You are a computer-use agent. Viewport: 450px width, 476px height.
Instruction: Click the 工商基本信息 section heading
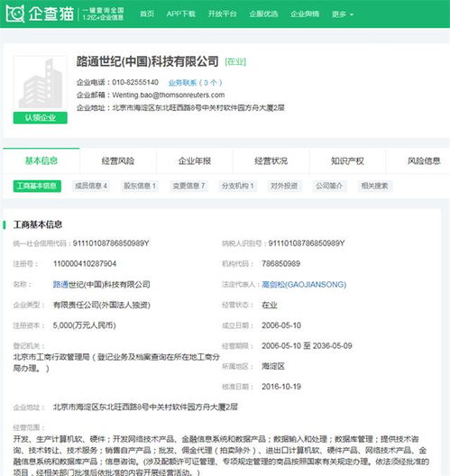[38, 224]
